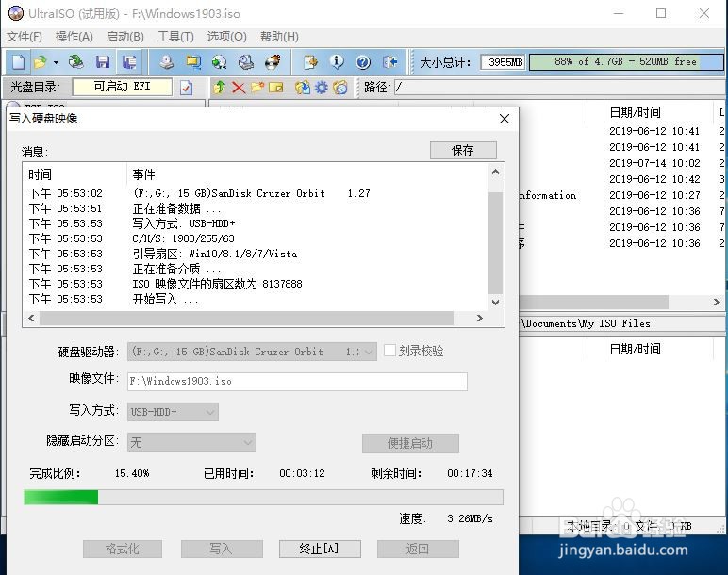This screenshot has width=728, height=575.
Task: Open the 操作(A) menu
Action: 74,37
